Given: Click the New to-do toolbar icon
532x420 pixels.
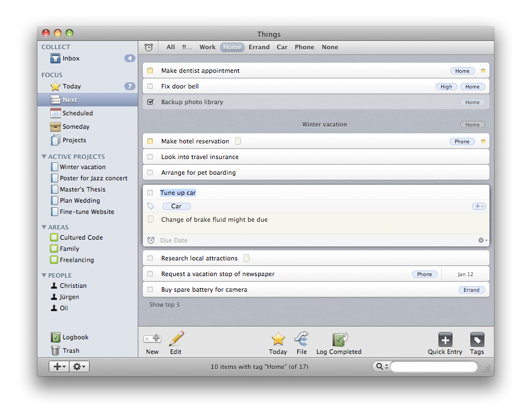Looking at the screenshot, I should click(x=152, y=338).
